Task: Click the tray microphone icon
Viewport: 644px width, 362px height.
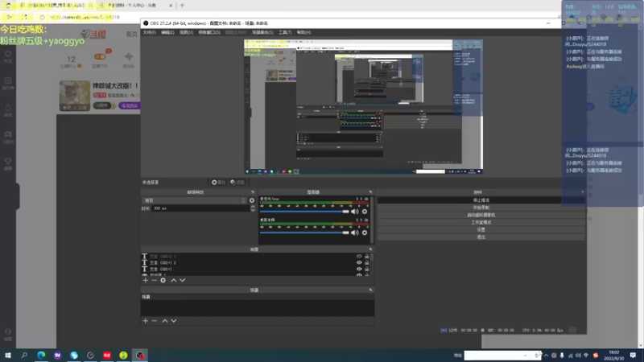Action: coord(562,356)
